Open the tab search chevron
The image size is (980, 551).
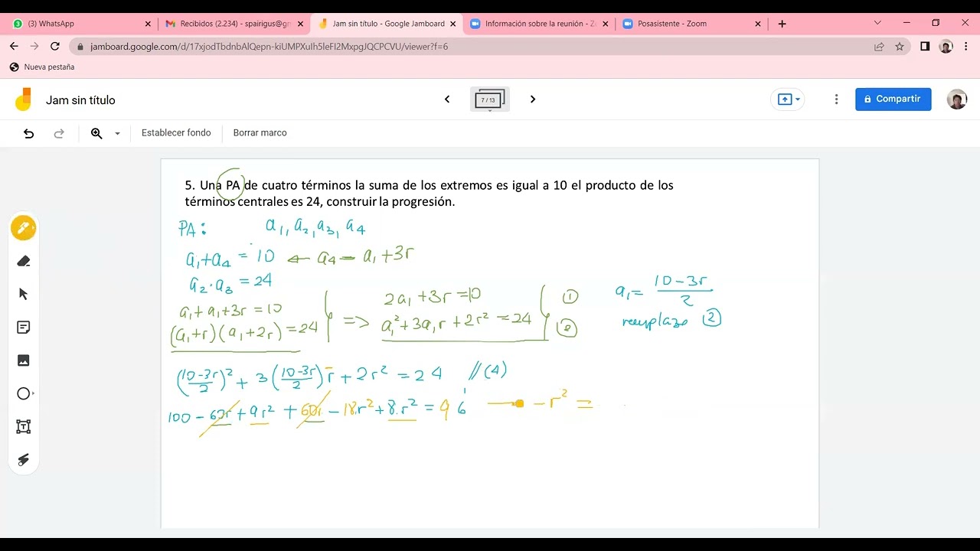click(x=877, y=23)
